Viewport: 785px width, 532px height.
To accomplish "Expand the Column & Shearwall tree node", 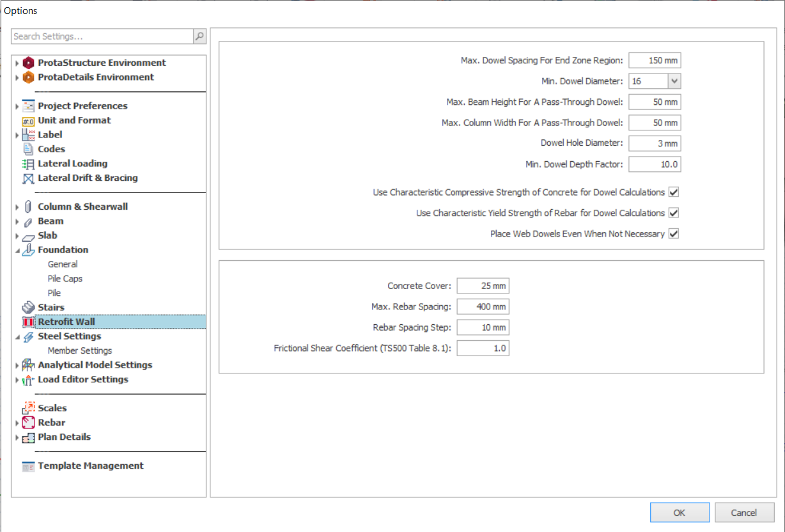I will point(17,207).
